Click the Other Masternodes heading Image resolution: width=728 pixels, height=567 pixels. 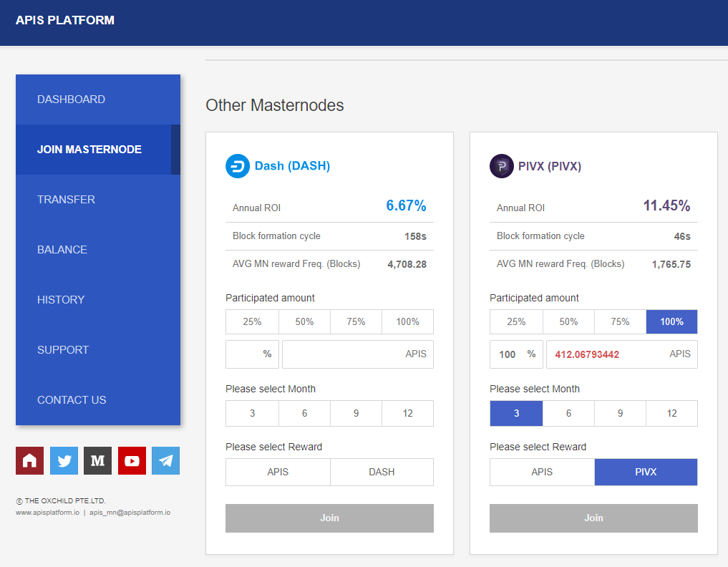pos(275,105)
